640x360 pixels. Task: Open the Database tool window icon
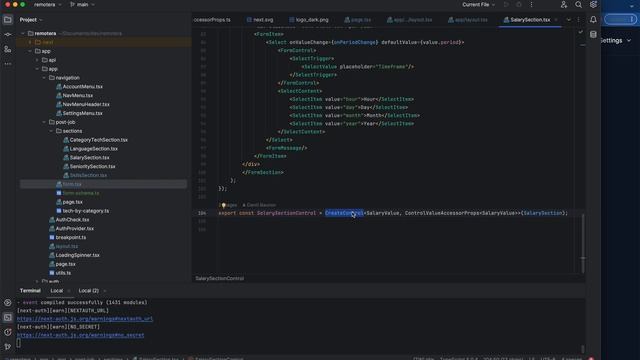(x=593, y=35)
